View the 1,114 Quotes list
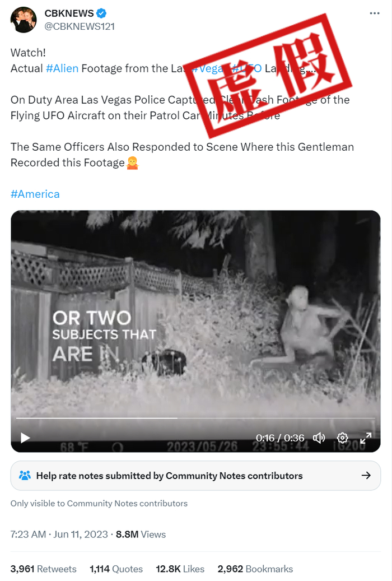Screen dimensions: 392x581 click(x=116, y=569)
